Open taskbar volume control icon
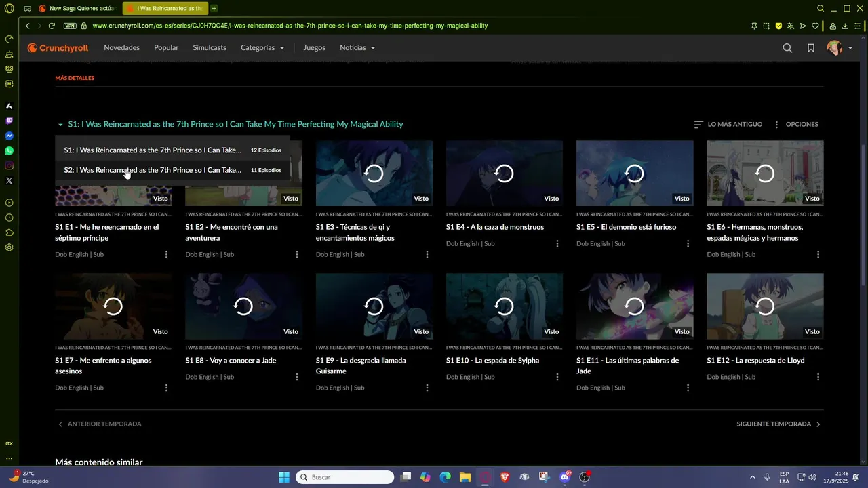Screen dimensions: 868x488 (812, 477)
